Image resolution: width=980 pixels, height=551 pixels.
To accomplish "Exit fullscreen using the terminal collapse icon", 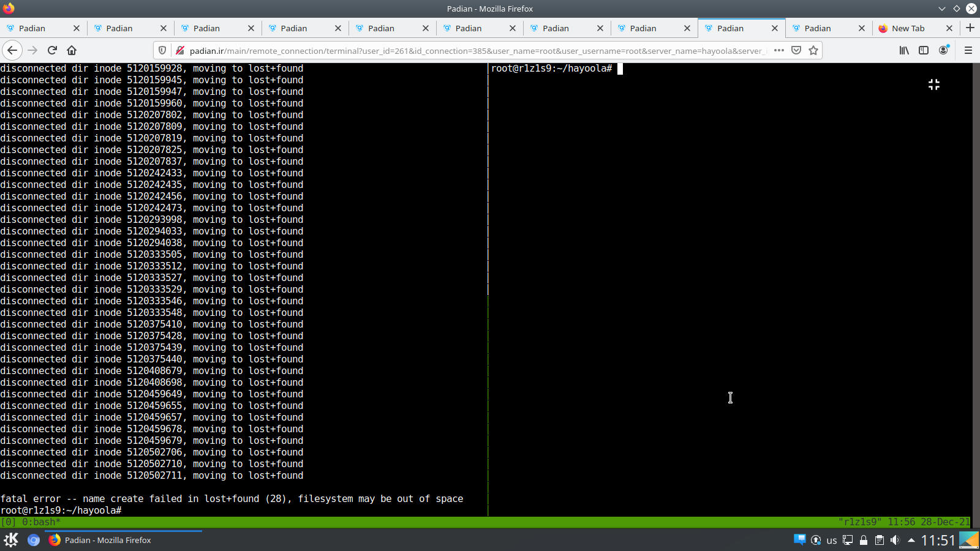I will click(934, 84).
